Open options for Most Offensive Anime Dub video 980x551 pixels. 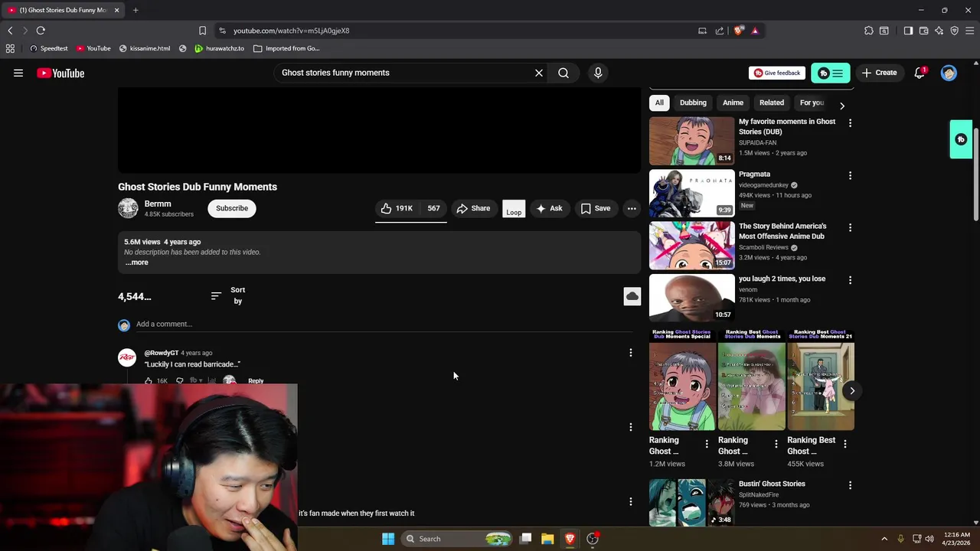pyautogui.click(x=850, y=227)
